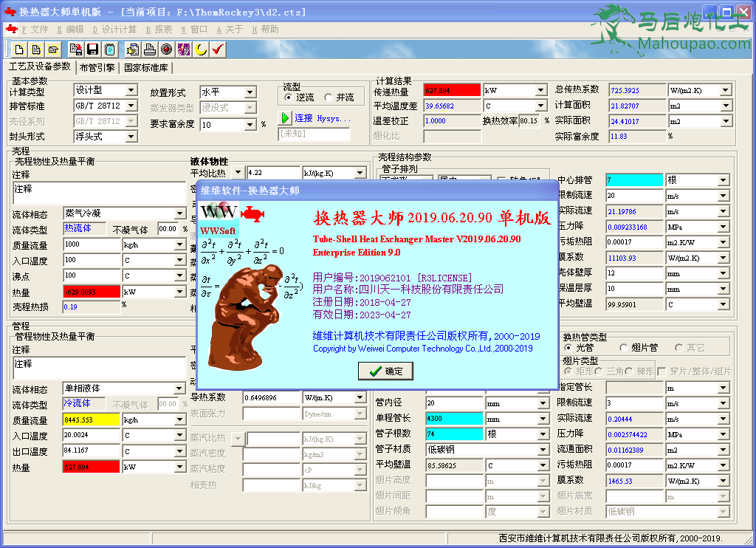Viewport: 756px width, 548px height.
Task: Click the 管程 质量流量 yellow input field
Action: [91, 419]
